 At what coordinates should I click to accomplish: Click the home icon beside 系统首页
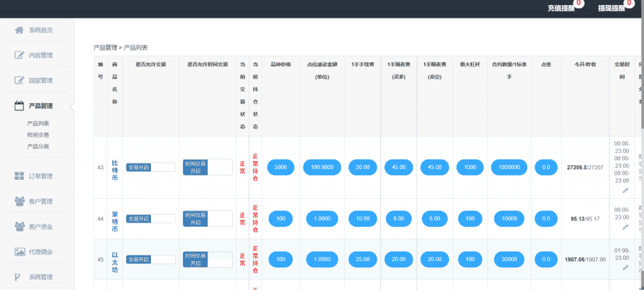19,30
